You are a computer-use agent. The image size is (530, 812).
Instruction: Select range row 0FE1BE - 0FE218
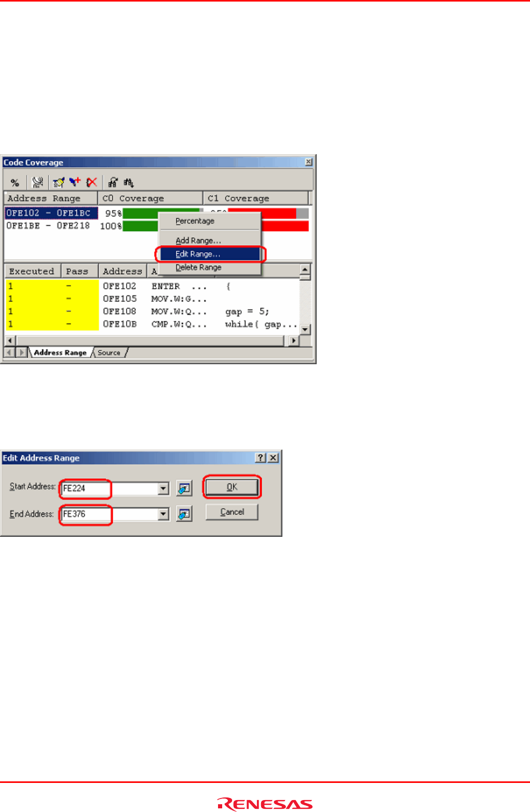pyautogui.click(x=51, y=226)
